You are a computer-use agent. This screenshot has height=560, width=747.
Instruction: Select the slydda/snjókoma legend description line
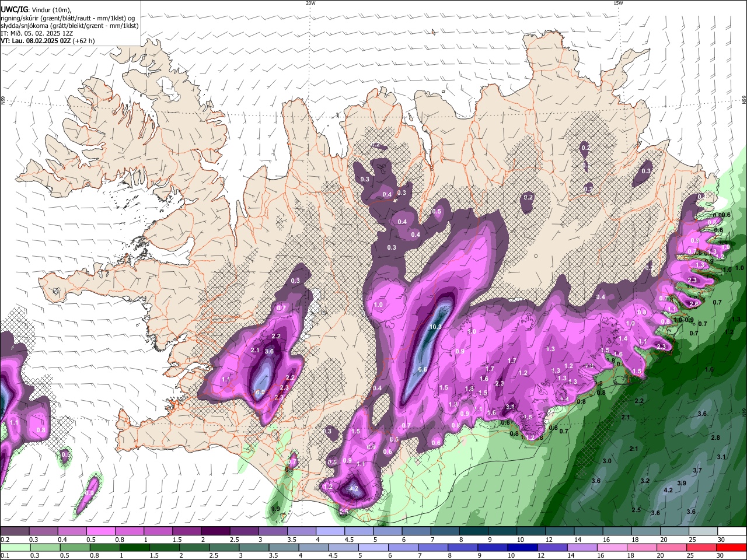tap(69, 26)
